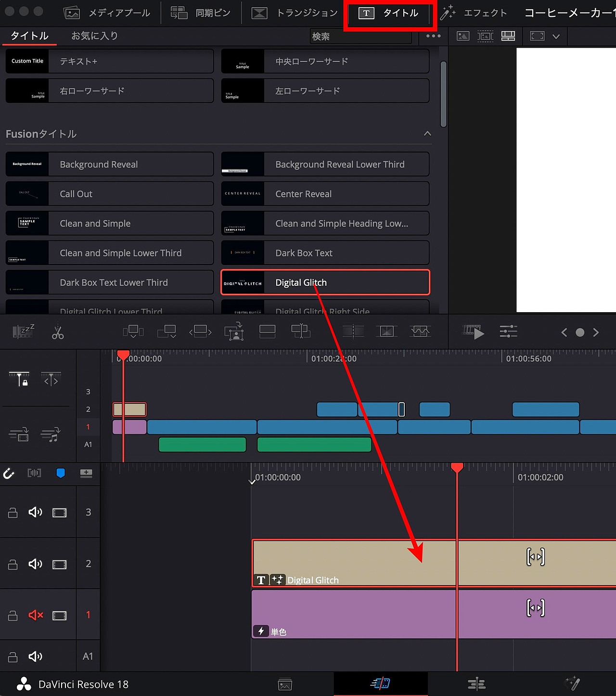
Task: Click the 検索 search field
Action: (361, 37)
